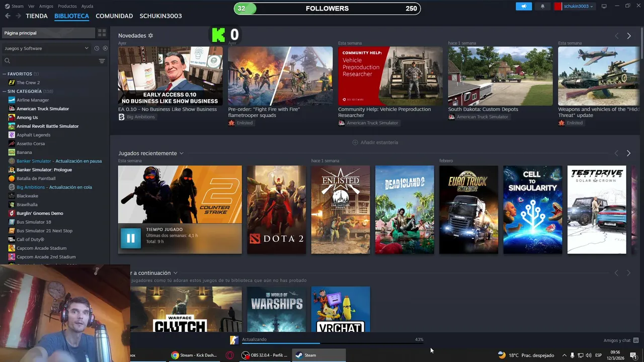Open the Ver menu
This screenshot has height=362, width=644.
click(31, 6)
